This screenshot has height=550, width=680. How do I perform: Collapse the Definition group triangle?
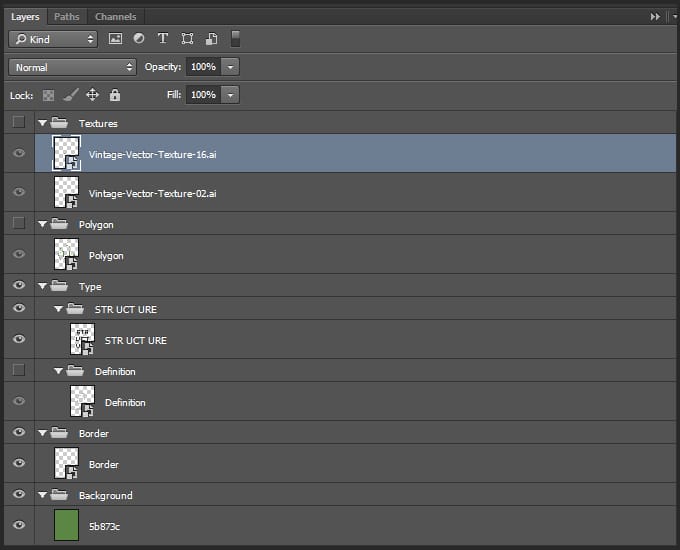pyautogui.click(x=58, y=371)
